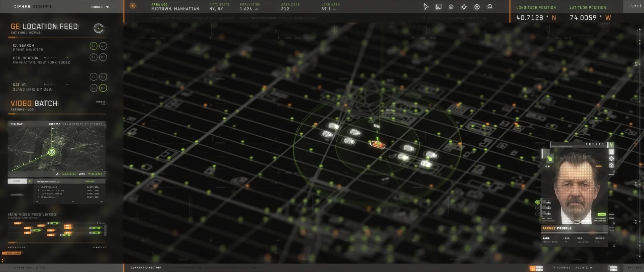Click the CURRENT DIRECTORY label in bottom bar
644x272 pixels.
[x=146, y=268]
